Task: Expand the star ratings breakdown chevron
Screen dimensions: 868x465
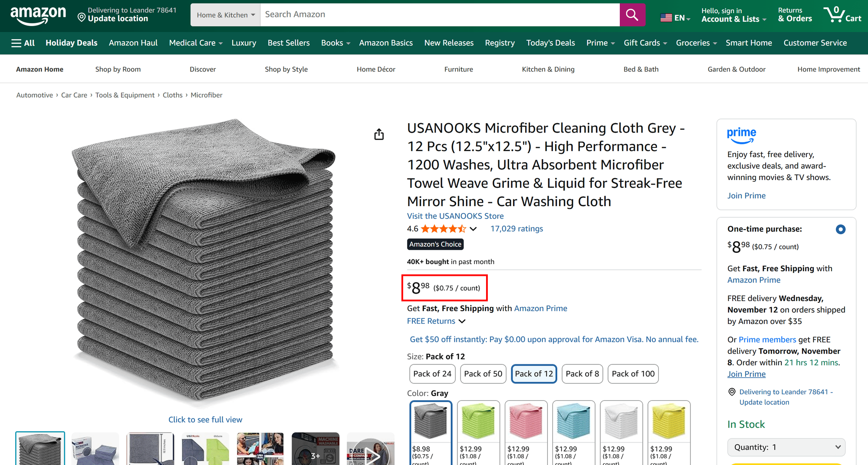Action: click(473, 229)
